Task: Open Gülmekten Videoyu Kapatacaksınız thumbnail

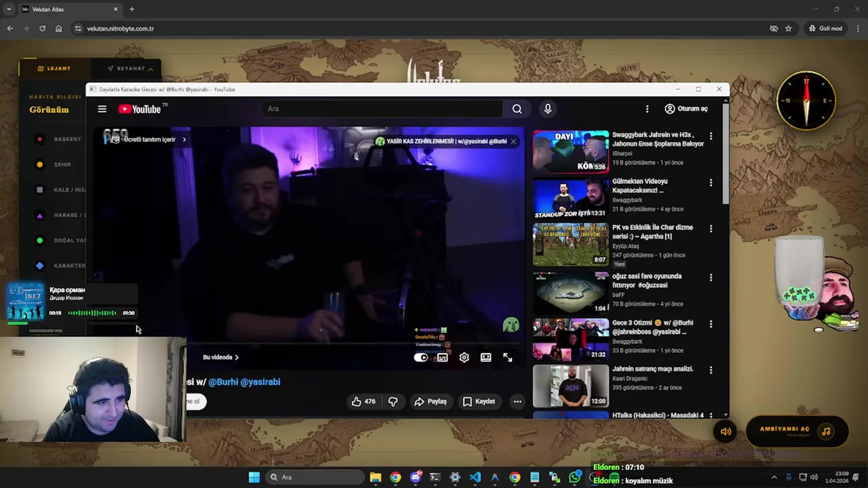Action: click(x=571, y=198)
